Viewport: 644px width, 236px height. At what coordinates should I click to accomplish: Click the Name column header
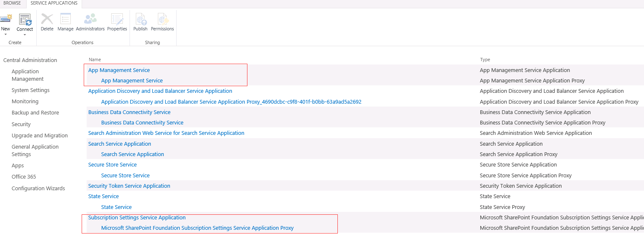[95, 60]
